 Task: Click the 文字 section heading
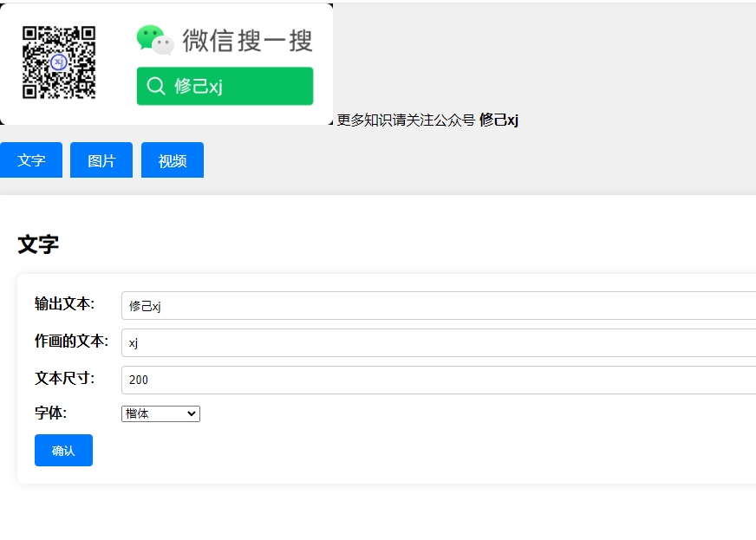coord(38,244)
